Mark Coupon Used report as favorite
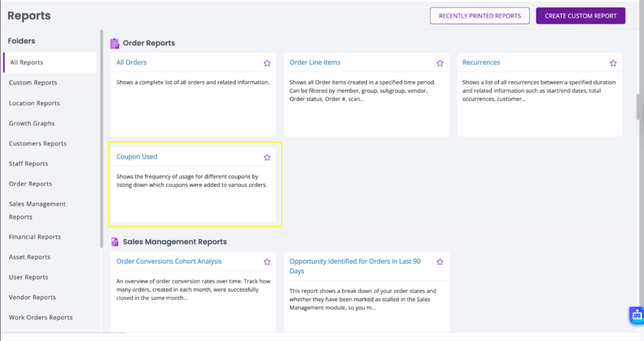The image size is (644, 341). pyautogui.click(x=267, y=157)
